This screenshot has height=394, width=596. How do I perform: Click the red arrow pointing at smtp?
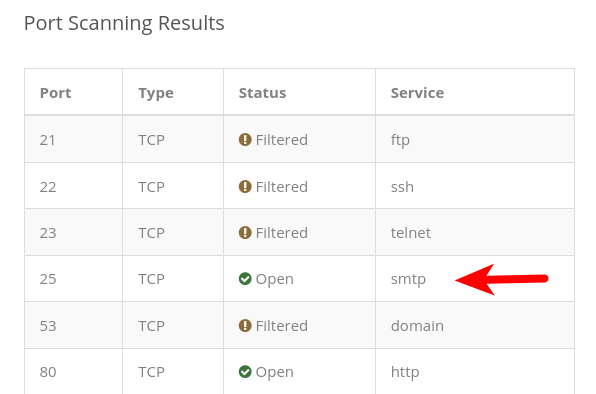coord(501,280)
